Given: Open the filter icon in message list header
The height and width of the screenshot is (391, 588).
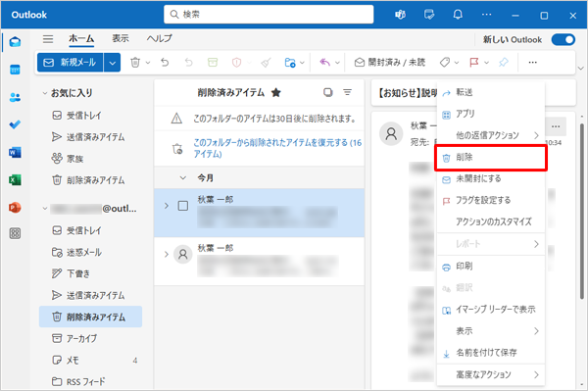Looking at the screenshot, I should (348, 92).
